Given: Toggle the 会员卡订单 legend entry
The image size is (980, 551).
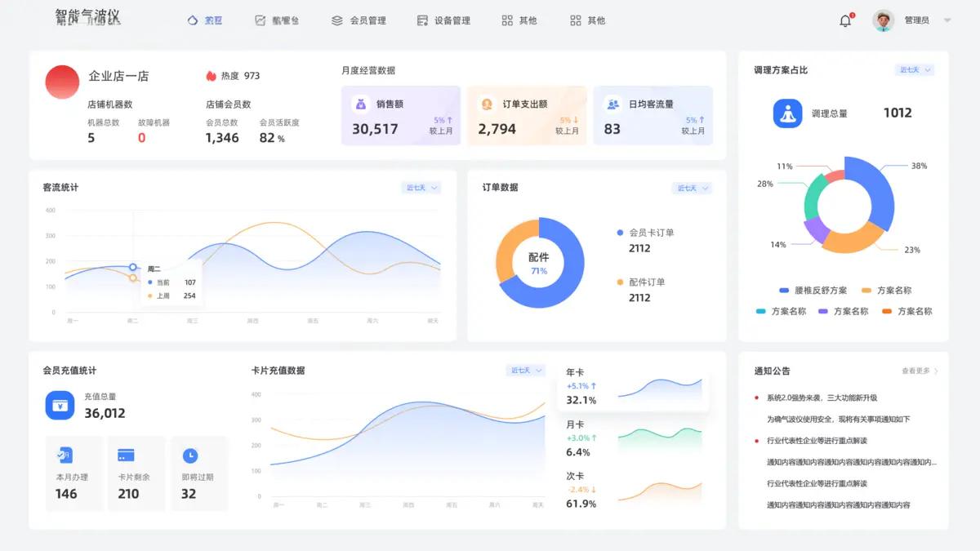Looking at the screenshot, I should (x=645, y=233).
